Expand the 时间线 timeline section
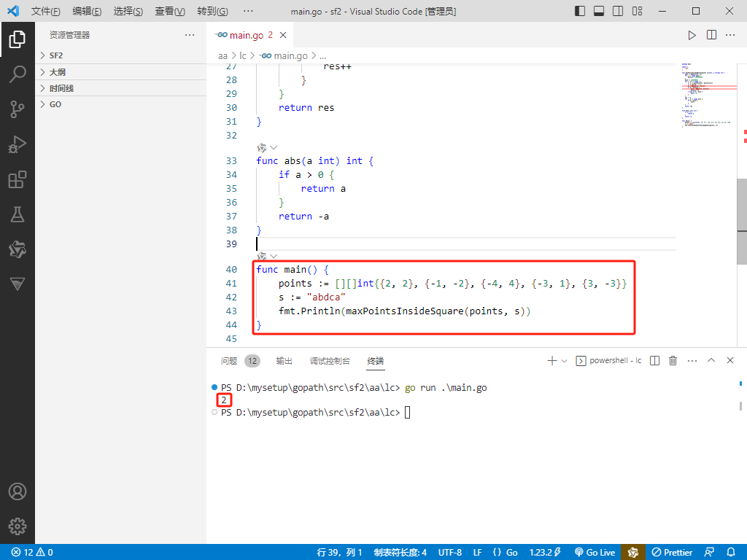 (120, 88)
